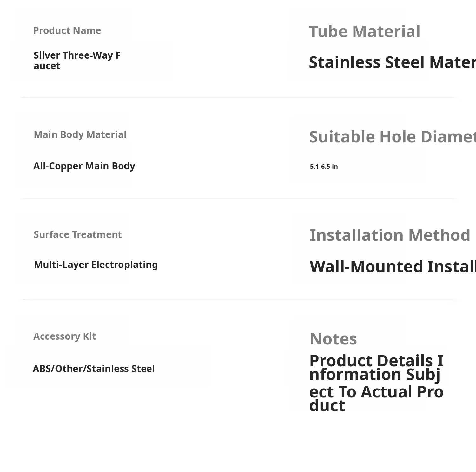Viewport: 476px width, 472px height.
Task: Select the Surface Treatment label
Action: coord(77,234)
